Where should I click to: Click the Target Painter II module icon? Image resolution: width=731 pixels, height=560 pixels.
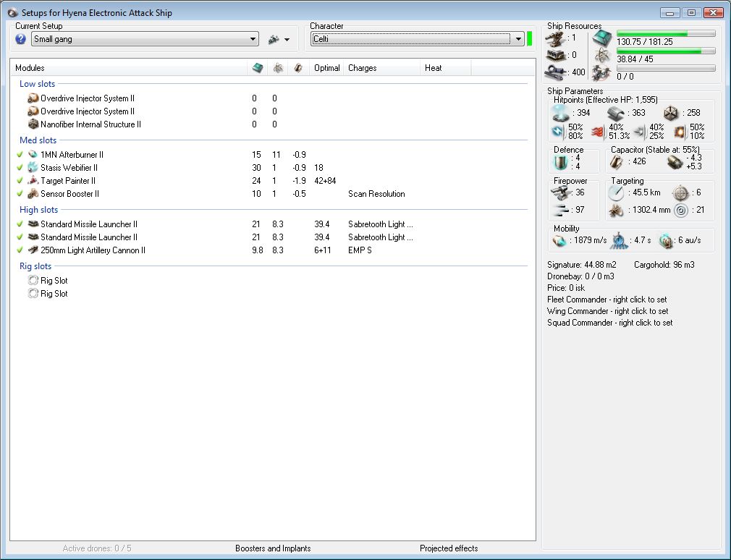click(33, 181)
